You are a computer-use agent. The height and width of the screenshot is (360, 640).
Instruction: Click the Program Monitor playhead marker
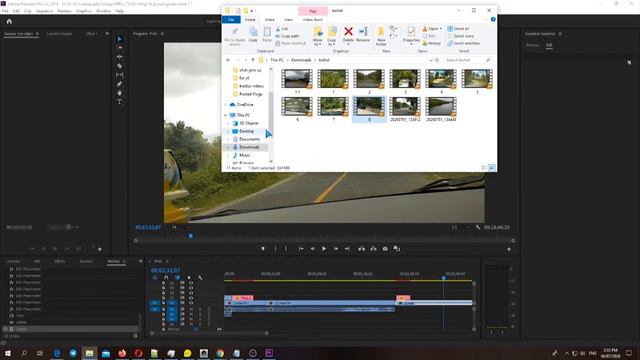coord(191,236)
